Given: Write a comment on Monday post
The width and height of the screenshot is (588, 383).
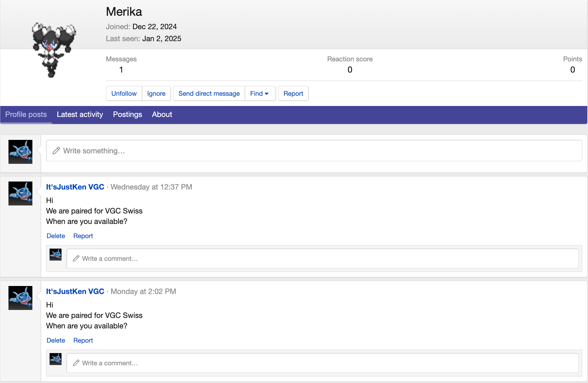Looking at the screenshot, I should coord(322,363).
